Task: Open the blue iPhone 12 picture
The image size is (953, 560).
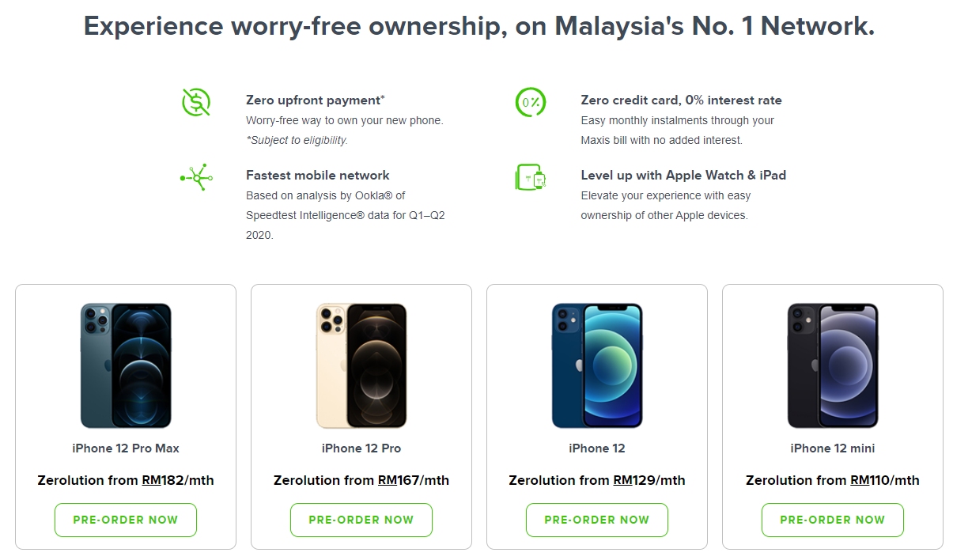Action: [x=597, y=365]
